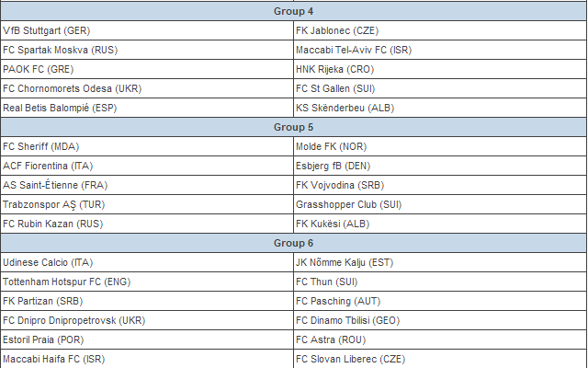Click FC Dinamo Tbilisi (GEO) entry

tap(348, 320)
